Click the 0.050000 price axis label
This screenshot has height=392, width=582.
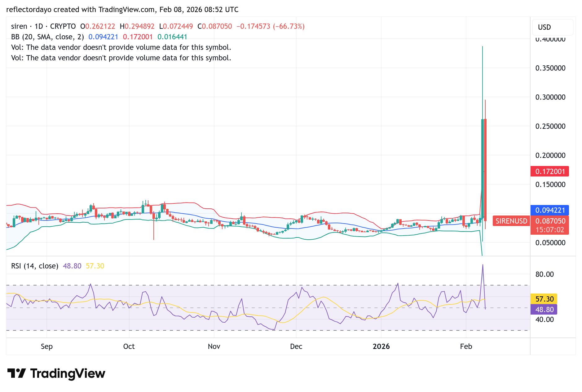click(550, 243)
